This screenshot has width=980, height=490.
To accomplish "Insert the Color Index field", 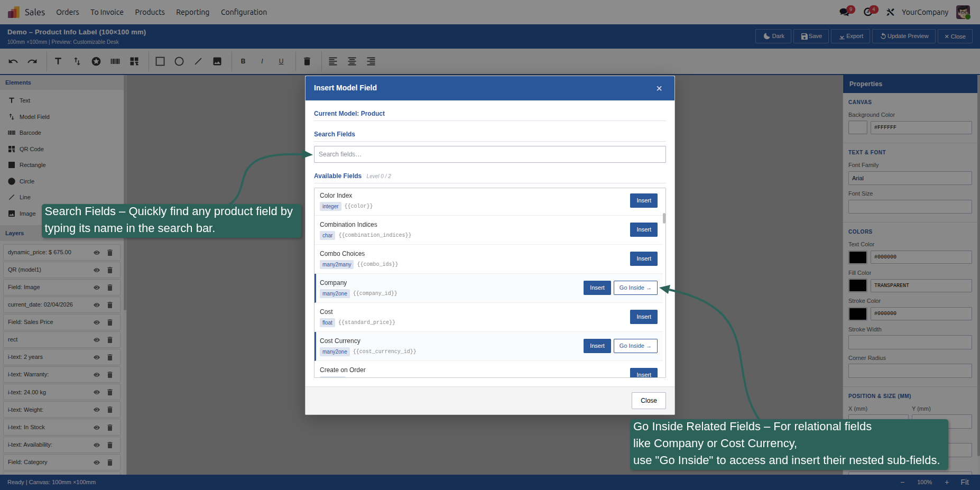I will coord(644,200).
